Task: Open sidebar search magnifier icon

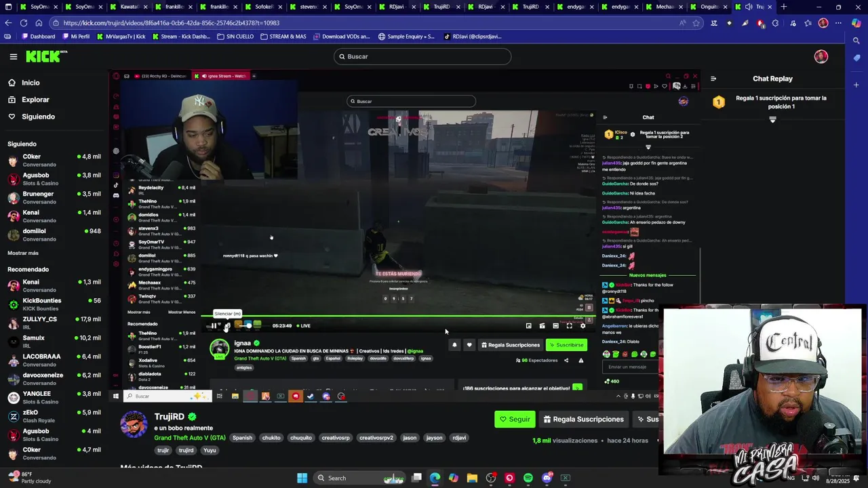Action: [x=856, y=41]
